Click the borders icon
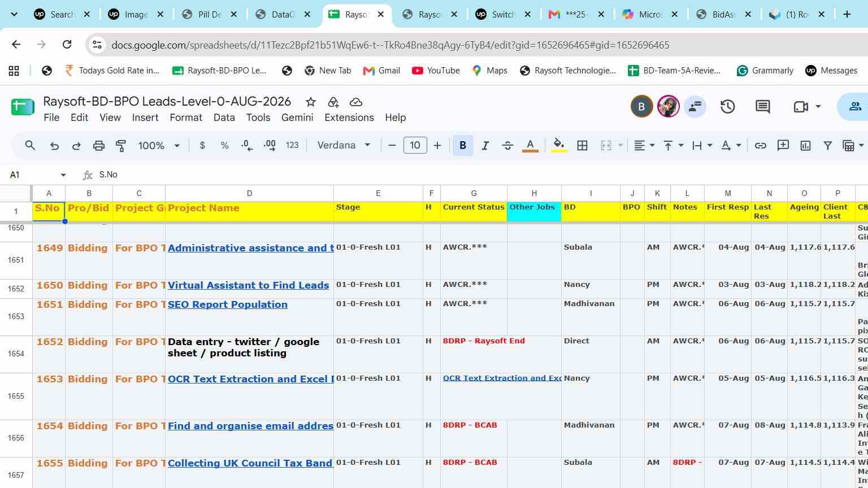868x488 pixels. pos(582,146)
